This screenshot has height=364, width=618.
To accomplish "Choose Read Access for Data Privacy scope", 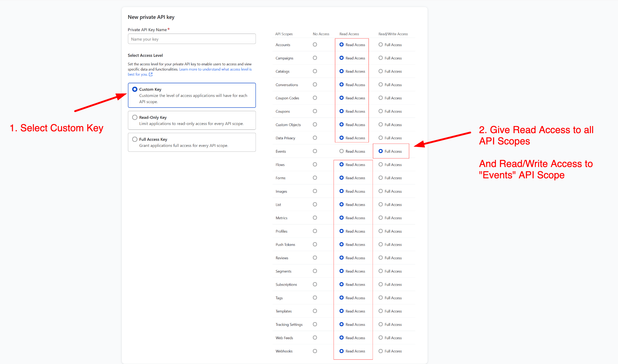I will tap(342, 138).
